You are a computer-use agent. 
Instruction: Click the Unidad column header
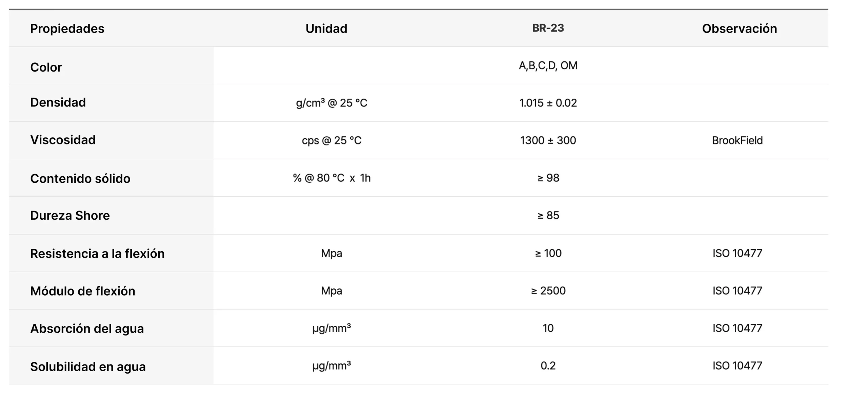tap(326, 29)
